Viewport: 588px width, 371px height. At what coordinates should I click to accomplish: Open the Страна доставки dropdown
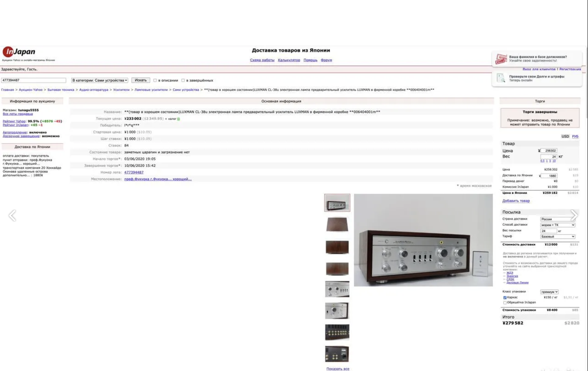pyautogui.click(x=558, y=219)
